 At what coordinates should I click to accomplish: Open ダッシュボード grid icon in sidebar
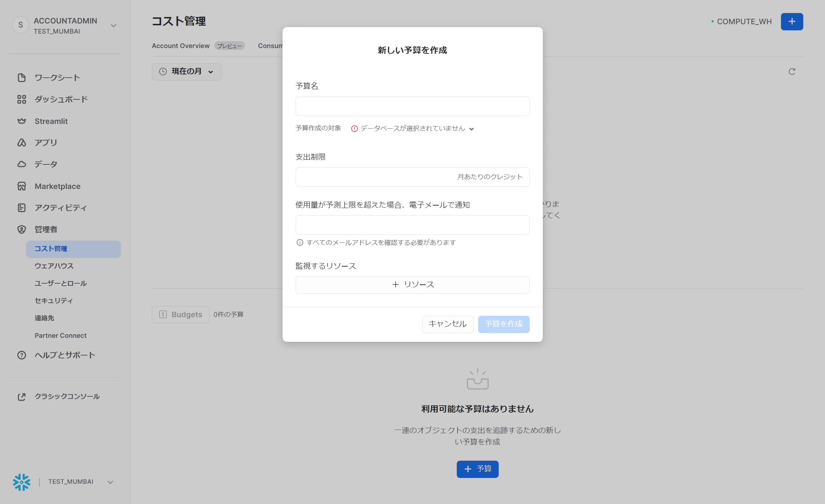click(22, 99)
